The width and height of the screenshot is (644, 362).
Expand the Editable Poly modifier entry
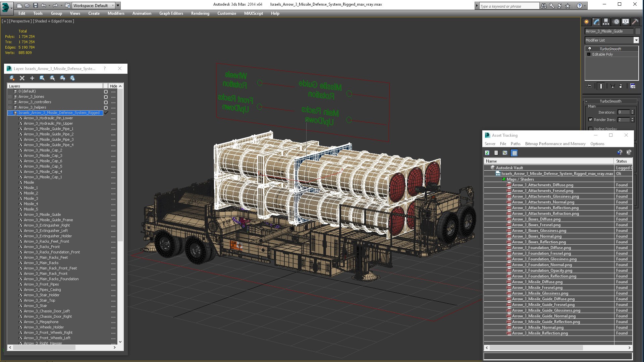tap(589, 54)
